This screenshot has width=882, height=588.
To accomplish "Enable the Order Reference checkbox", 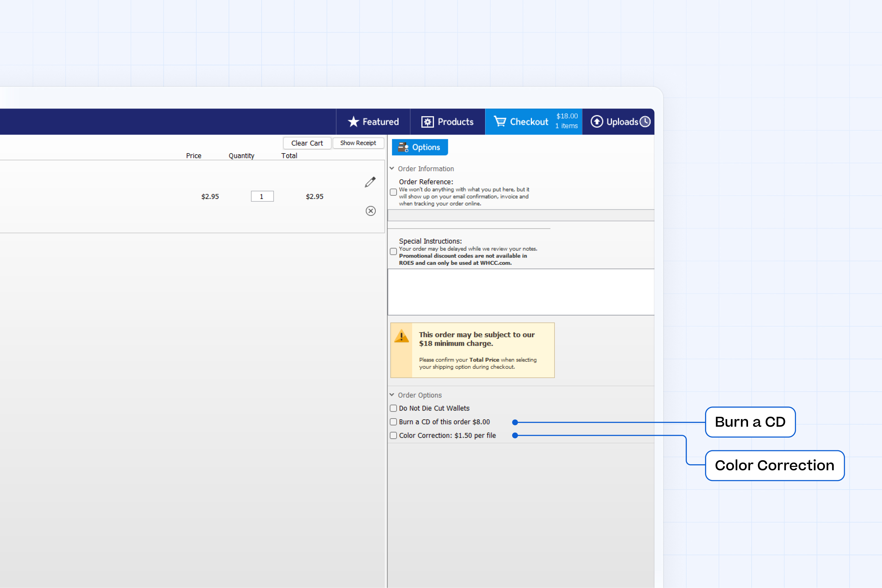I will point(393,192).
